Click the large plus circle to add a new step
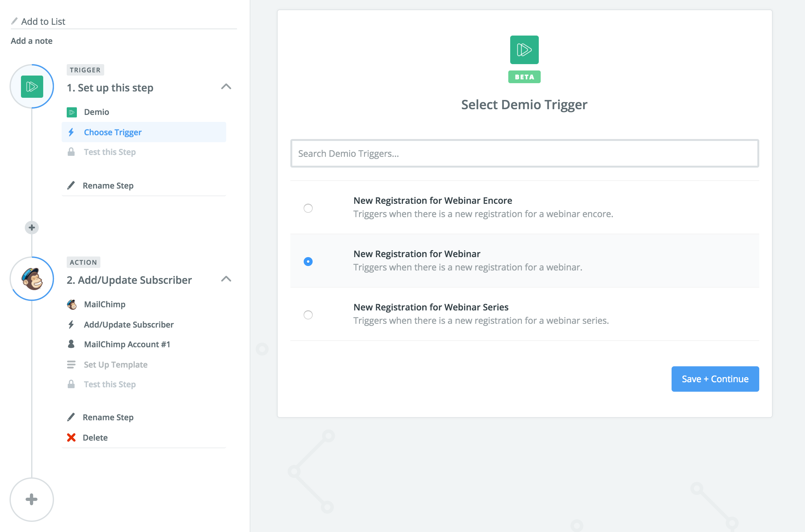 tap(32, 499)
